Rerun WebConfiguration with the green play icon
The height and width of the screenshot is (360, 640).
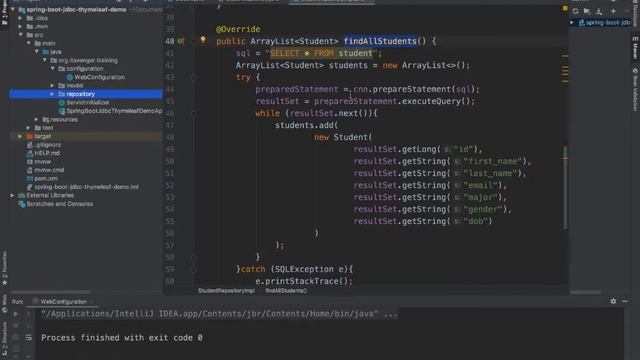coord(16,314)
